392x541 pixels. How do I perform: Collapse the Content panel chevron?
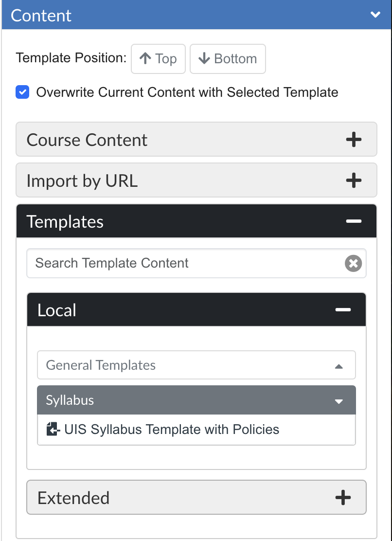(375, 15)
